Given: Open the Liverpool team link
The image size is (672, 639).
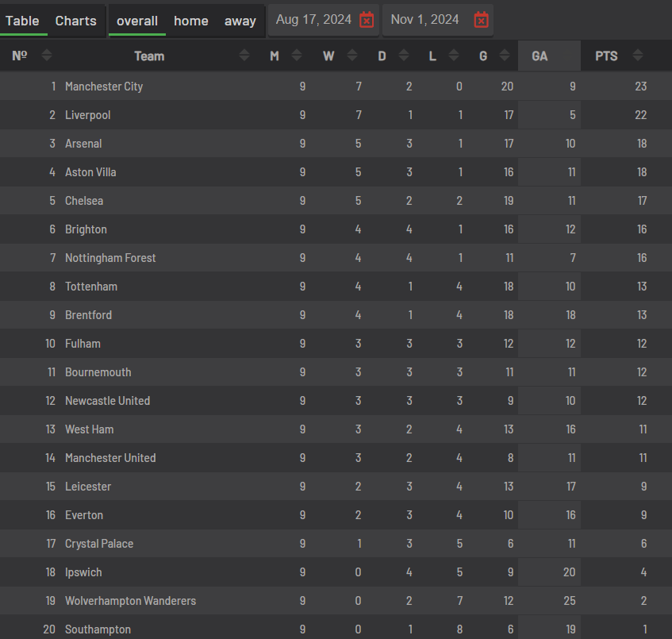Looking at the screenshot, I should 87,115.
